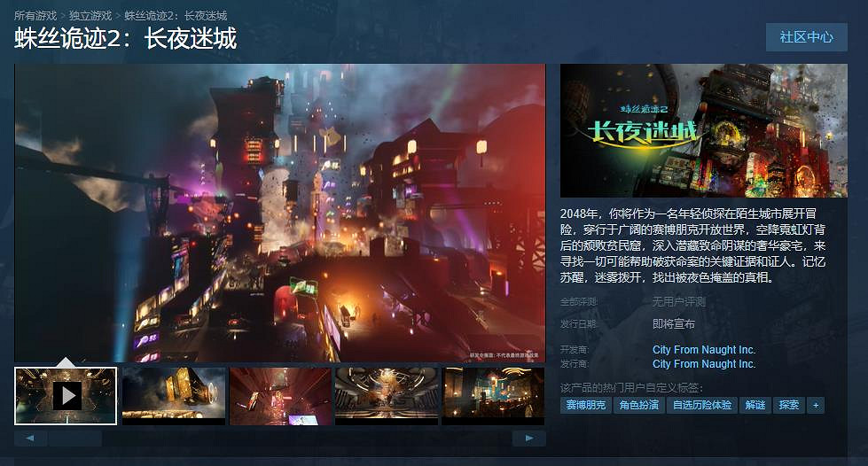Click the game title 蛛丝诡迹2：长夜迷城 heading
This screenshot has width=868, height=466.
coord(126,39)
